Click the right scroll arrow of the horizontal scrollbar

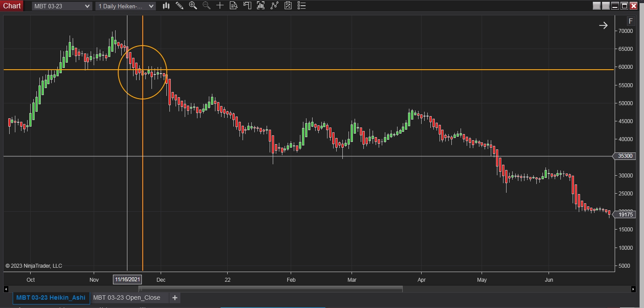pos(633,289)
